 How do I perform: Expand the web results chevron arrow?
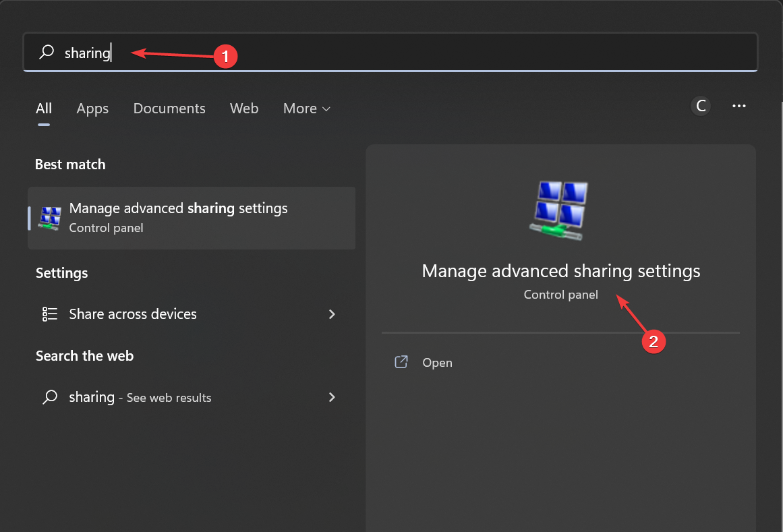pyautogui.click(x=332, y=398)
